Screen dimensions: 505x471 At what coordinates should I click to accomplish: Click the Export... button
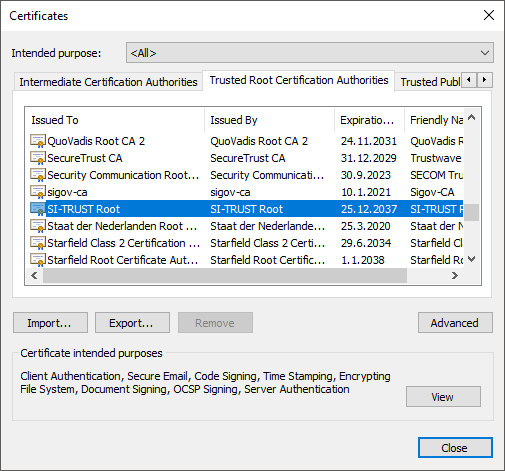click(x=132, y=323)
